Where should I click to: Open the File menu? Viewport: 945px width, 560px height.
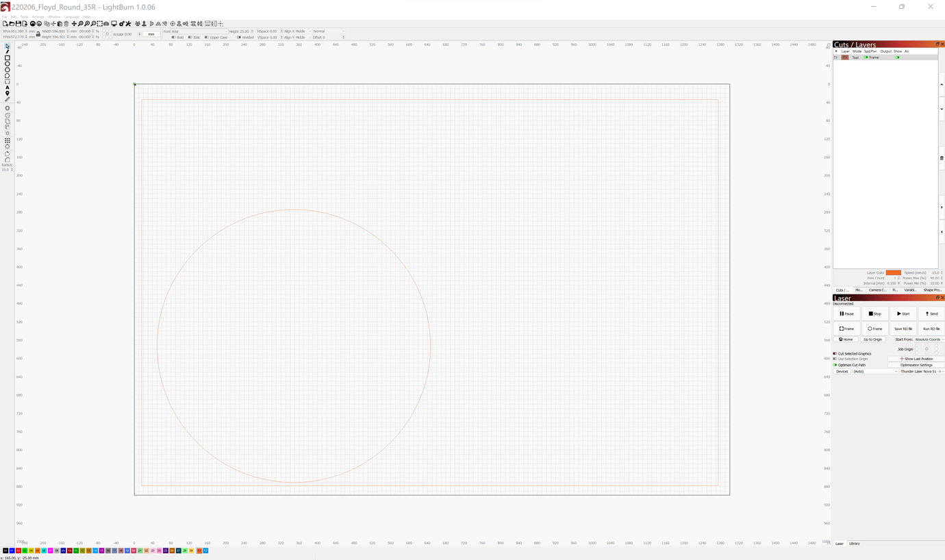[x=4, y=17]
